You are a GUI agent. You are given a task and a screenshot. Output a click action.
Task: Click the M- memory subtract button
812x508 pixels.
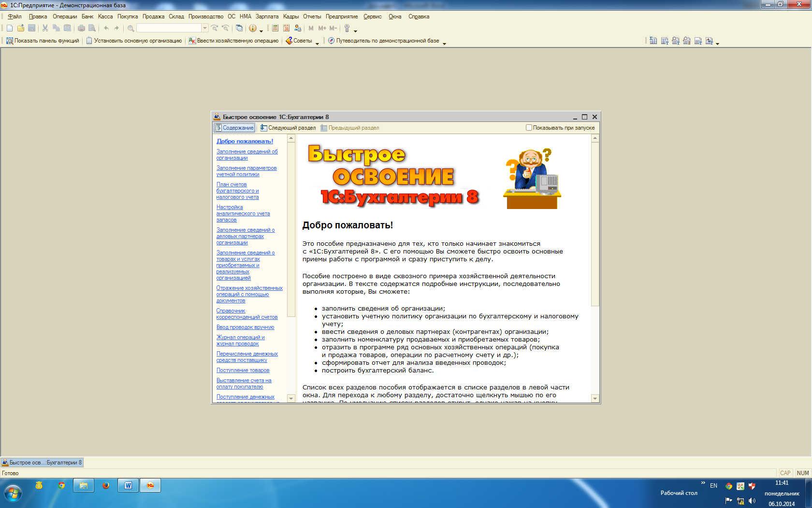click(333, 28)
